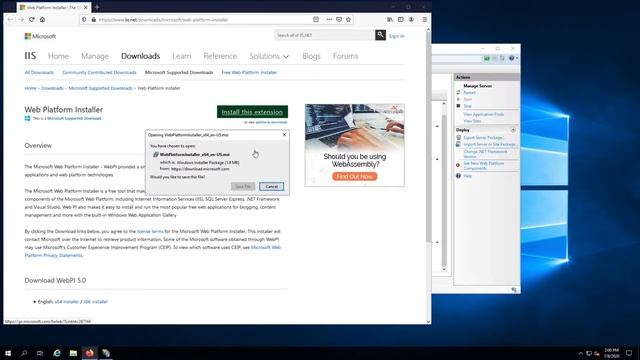Open a new Firefox tab with plus
This screenshot has height=360, width=640.
[x=97, y=7]
